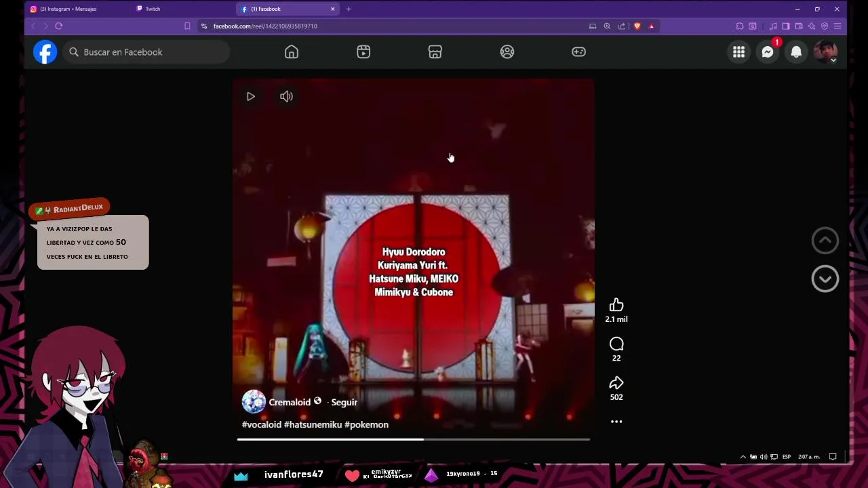
Task: Bookmark this page via bookmark icon
Action: click(x=187, y=26)
